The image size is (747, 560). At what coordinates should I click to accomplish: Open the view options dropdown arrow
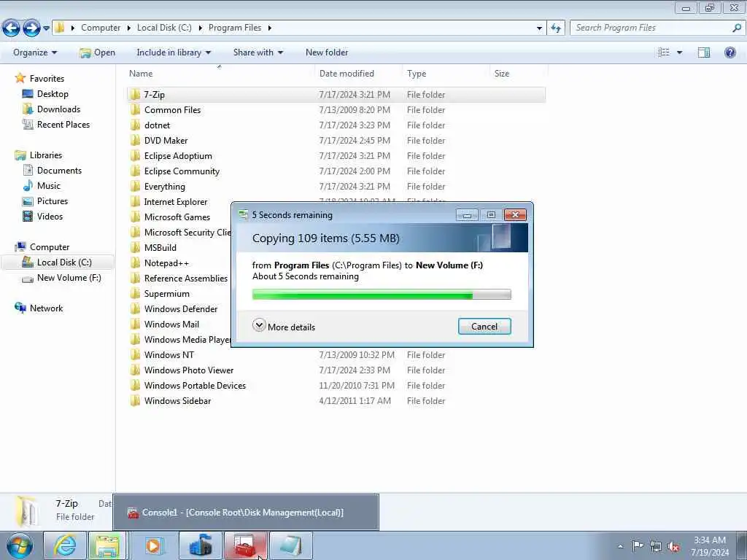(679, 52)
